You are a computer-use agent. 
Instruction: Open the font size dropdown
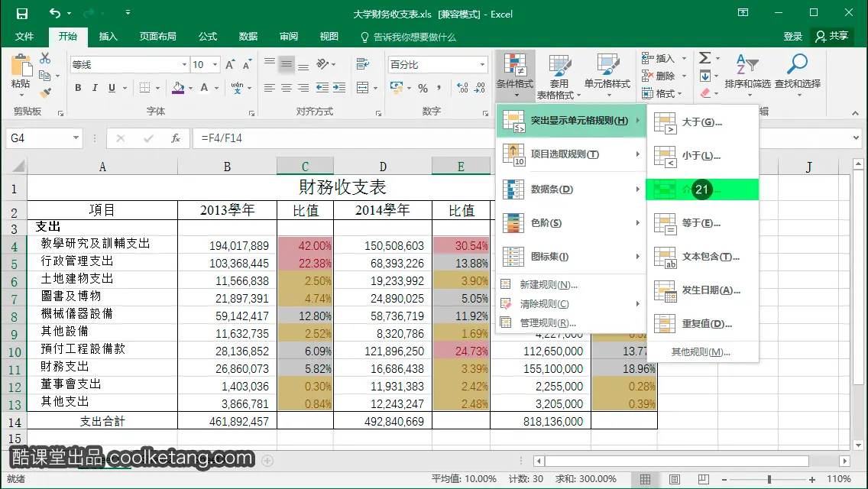coord(215,65)
